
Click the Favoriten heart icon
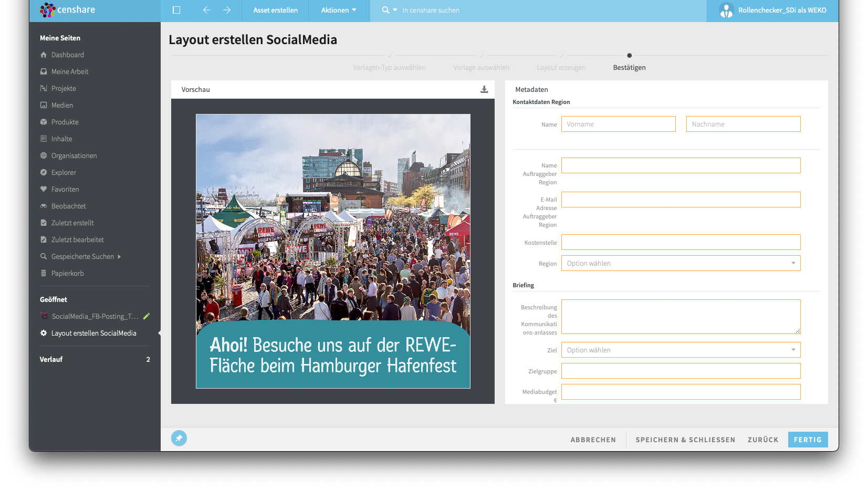coord(44,189)
